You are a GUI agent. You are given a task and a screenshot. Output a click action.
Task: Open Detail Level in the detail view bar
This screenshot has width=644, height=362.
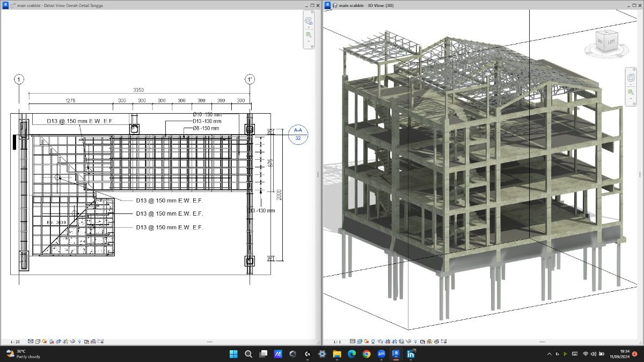31,341
